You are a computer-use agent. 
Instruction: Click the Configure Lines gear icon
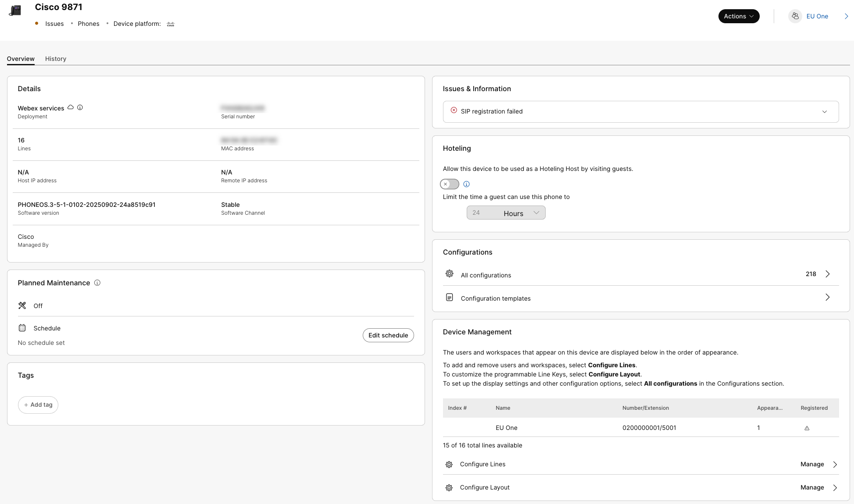(449, 465)
